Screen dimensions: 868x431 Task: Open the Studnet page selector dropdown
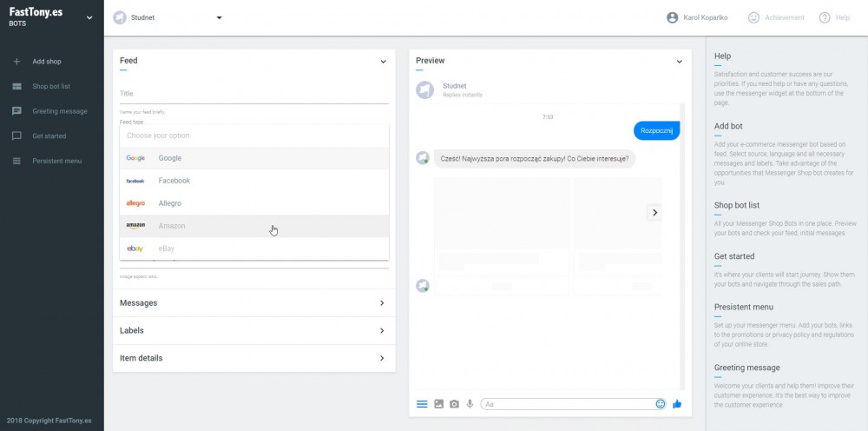220,17
